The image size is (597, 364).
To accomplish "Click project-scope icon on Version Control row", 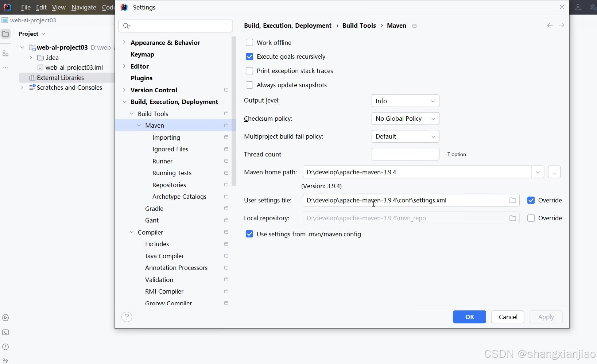I will pos(226,90).
